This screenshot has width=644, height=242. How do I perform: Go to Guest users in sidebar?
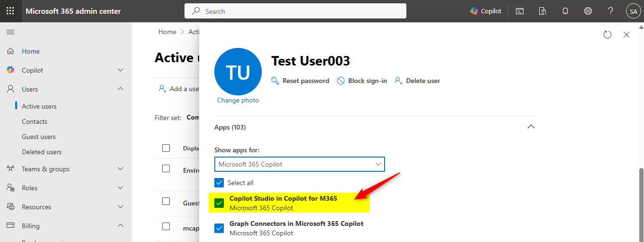click(38, 137)
